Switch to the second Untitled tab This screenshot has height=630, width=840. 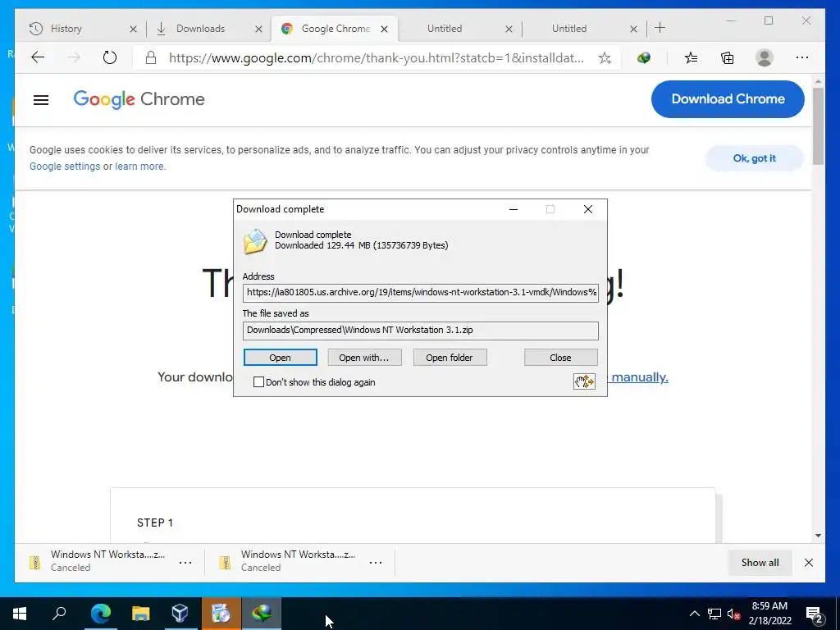point(569,29)
